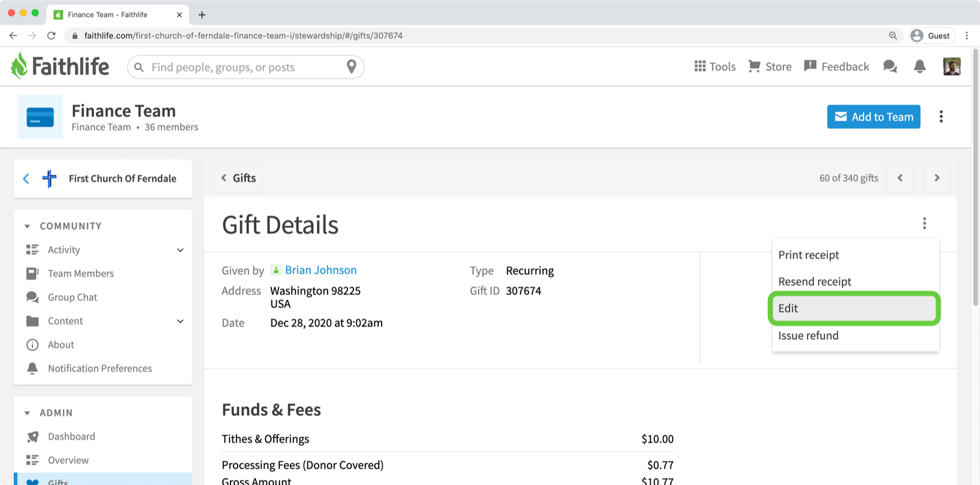Viewport: 980px width, 485px height.
Task: Click the back chevron beside First Church Of Ferndale
Action: click(x=26, y=179)
